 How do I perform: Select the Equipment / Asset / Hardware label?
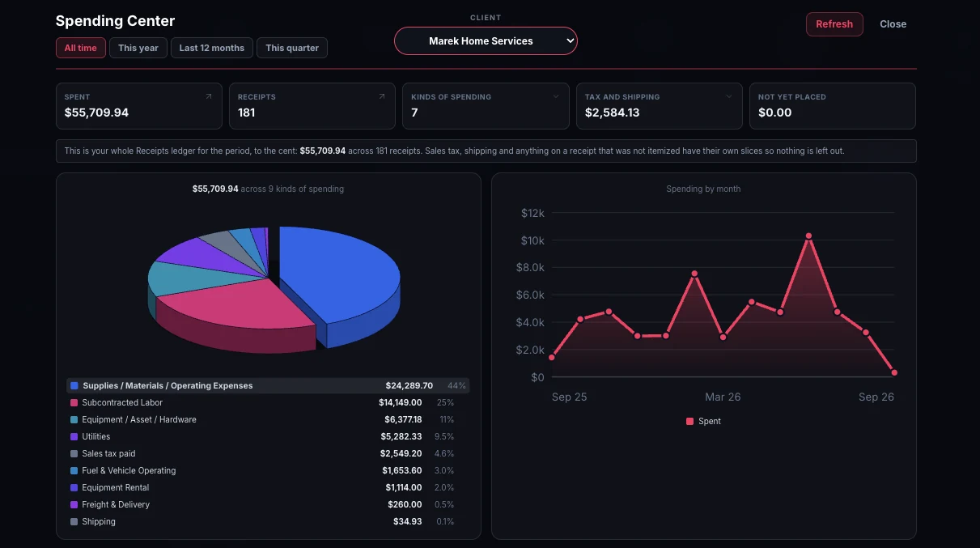(x=139, y=420)
